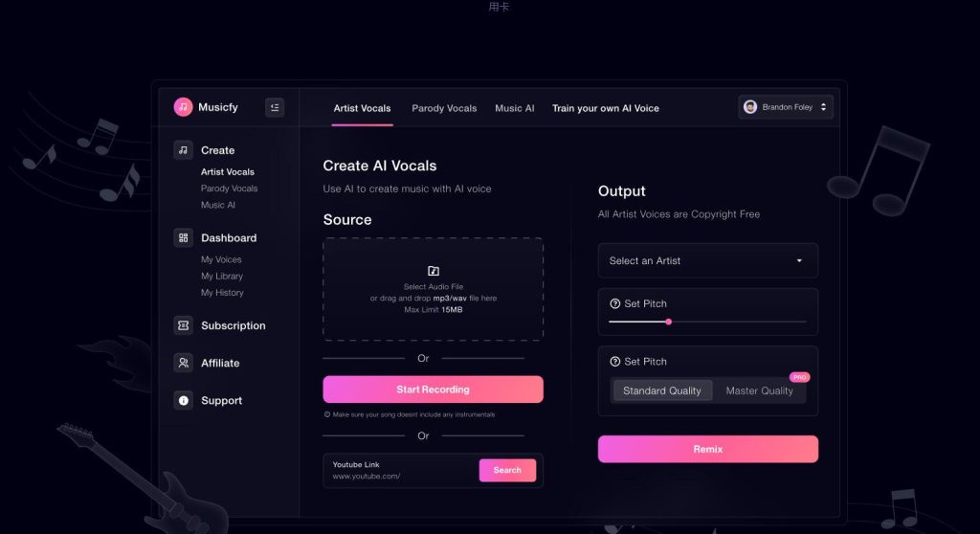Click the Remix button
This screenshot has height=534, width=980.
[x=707, y=449]
